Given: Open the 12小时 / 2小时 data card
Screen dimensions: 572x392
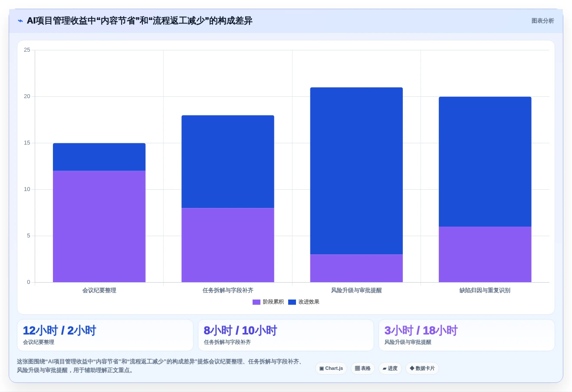Looking at the screenshot, I should pyautogui.click(x=105, y=335).
